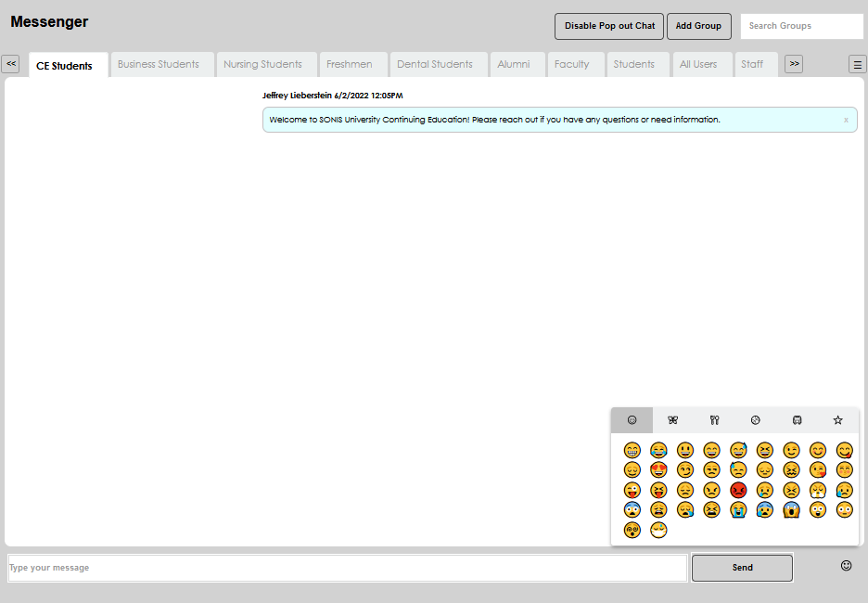Screen dimensions: 868x603
Task: Open the Smileys emoji category
Action: click(632, 420)
